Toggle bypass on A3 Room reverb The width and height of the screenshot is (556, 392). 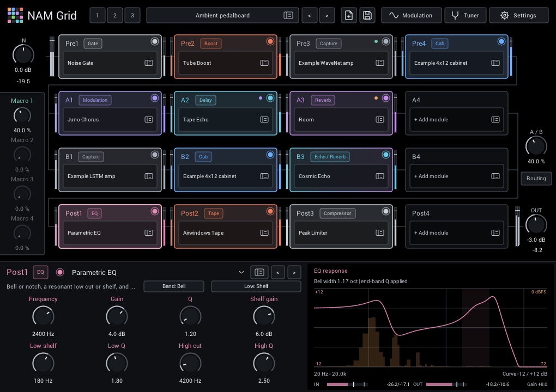point(386,98)
